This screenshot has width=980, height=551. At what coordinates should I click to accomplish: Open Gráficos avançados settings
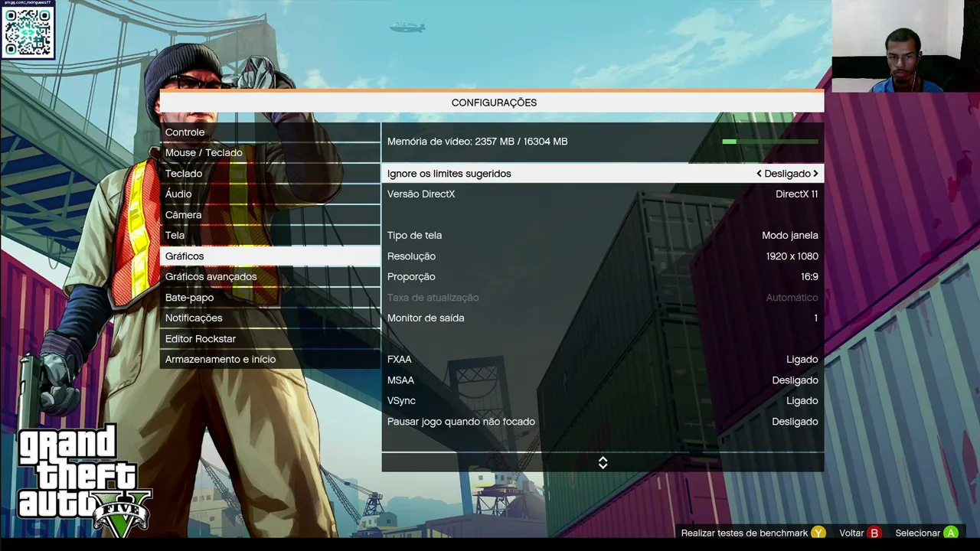click(270, 277)
